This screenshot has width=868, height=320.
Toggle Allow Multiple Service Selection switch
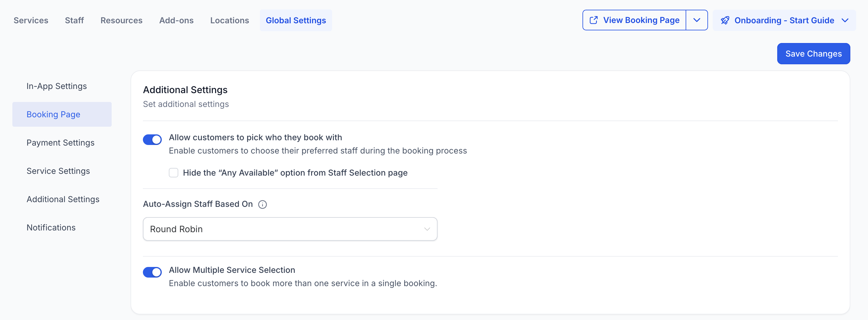(152, 272)
